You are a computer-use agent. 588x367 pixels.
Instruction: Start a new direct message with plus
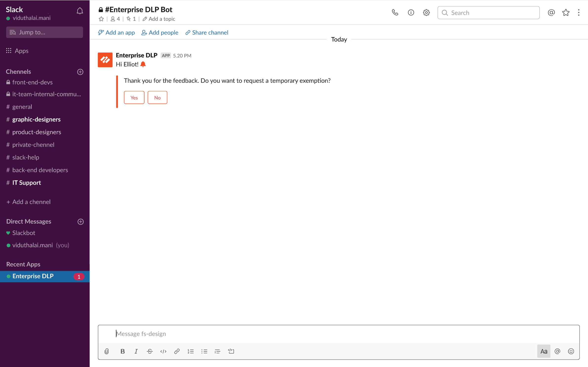coord(81,221)
